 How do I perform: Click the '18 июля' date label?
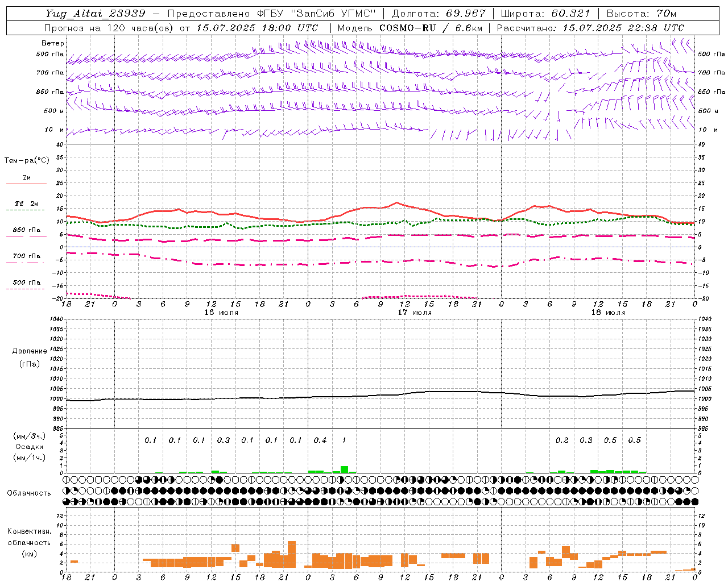pyautogui.click(x=608, y=312)
